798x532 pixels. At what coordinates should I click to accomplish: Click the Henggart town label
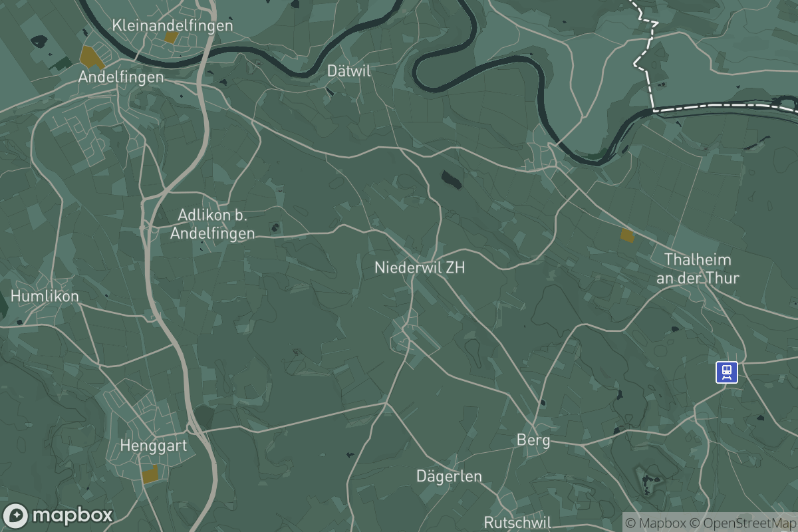point(154,446)
